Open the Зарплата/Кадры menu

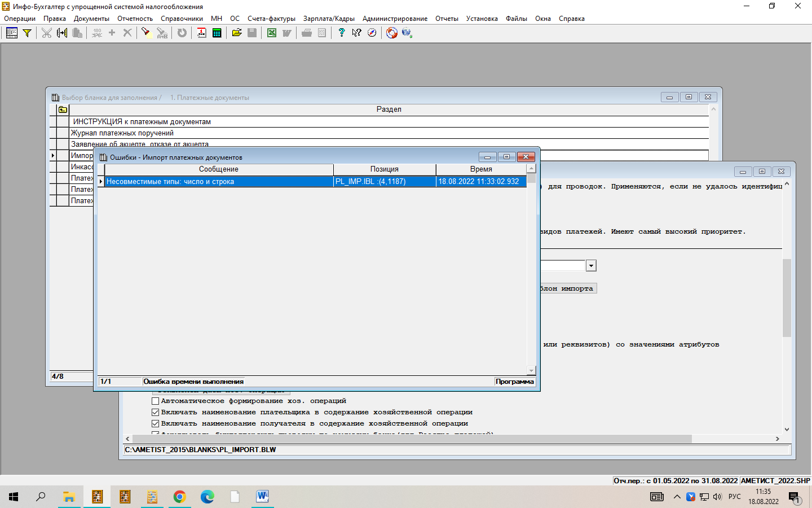[329, 19]
